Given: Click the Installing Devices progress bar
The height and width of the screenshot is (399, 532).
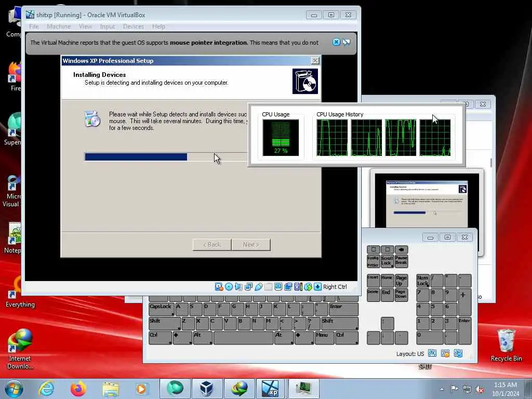Looking at the screenshot, I should 166,156.
